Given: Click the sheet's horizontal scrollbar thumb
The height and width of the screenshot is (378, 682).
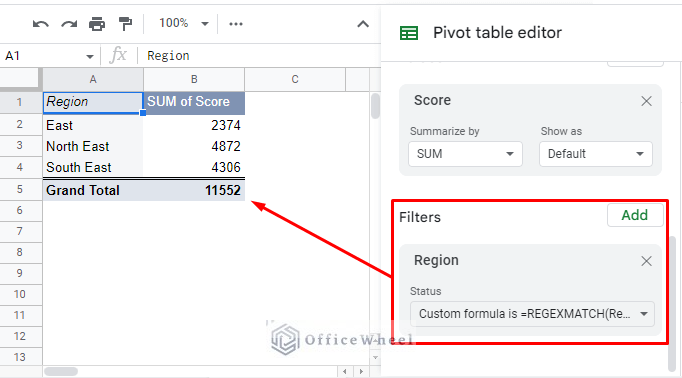Looking at the screenshot, I should [61, 371].
